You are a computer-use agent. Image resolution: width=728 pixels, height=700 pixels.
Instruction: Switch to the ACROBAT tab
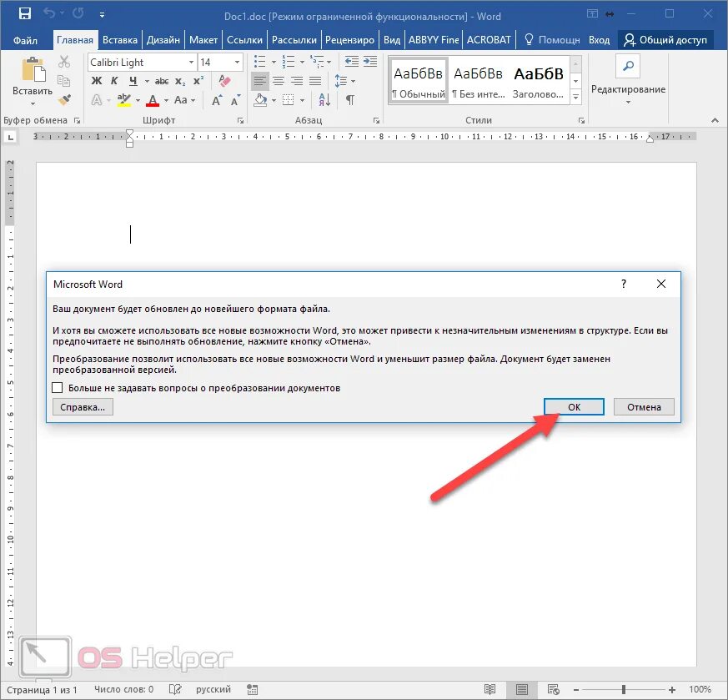tap(489, 40)
